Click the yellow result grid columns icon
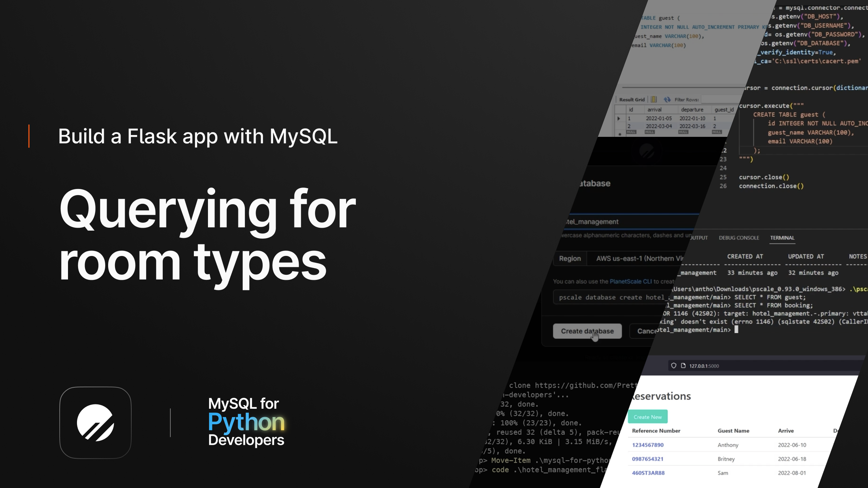Viewport: 868px width, 488px height. (x=654, y=100)
